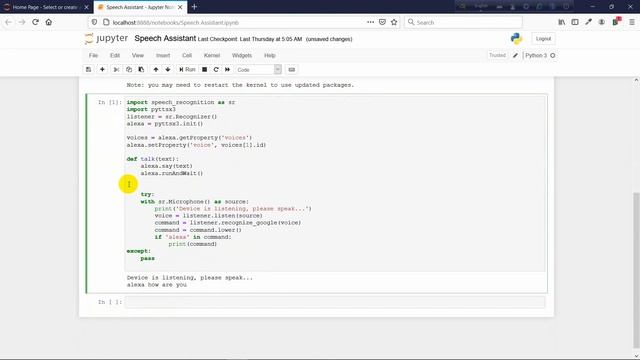
Task: Open the File menu
Action: 93,56
